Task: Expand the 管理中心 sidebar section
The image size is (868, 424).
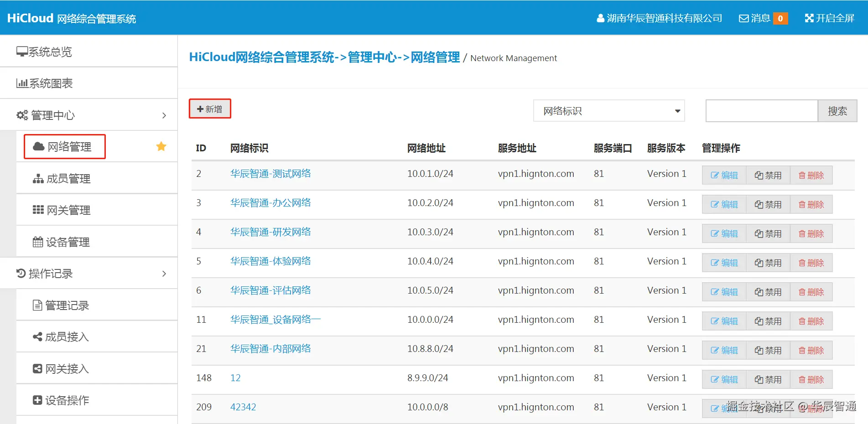Action: pos(164,115)
